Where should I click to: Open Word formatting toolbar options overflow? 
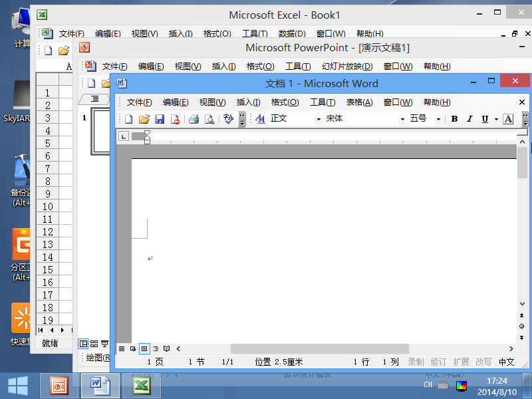point(525,119)
